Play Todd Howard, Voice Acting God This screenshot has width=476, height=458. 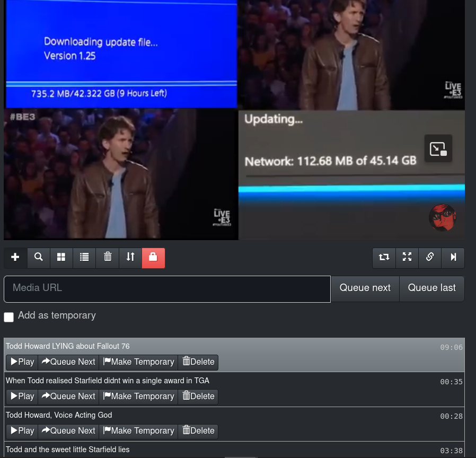tap(22, 431)
